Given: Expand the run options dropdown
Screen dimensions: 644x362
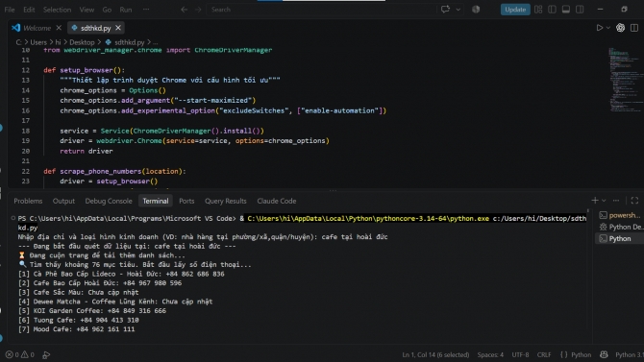Looking at the screenshot, I should click(608, 28).
